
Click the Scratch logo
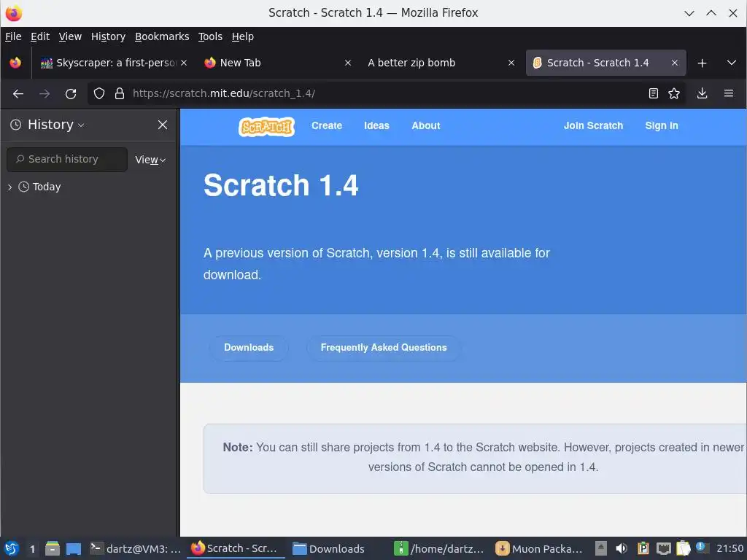(x=266, y=127)
